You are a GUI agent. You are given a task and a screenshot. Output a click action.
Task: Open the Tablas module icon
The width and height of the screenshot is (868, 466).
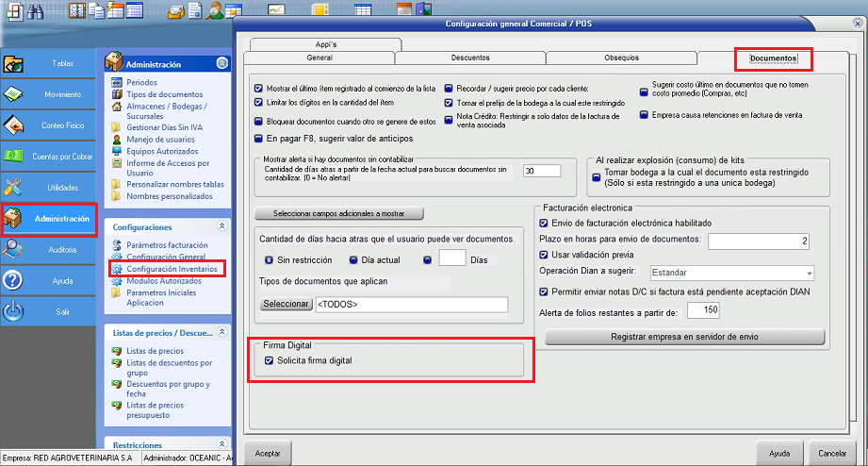[15, 64]
